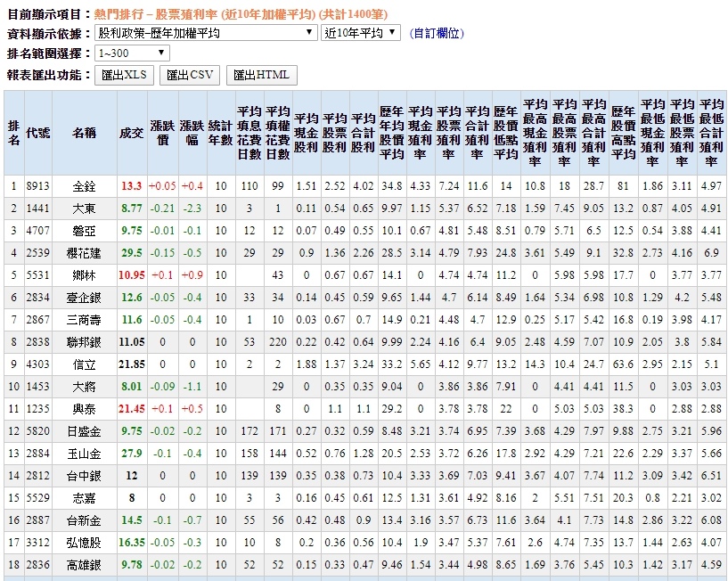This screenshot has height=581, width=728.
Task: Sort by the 名稱 column header
Action: (84, 133)
